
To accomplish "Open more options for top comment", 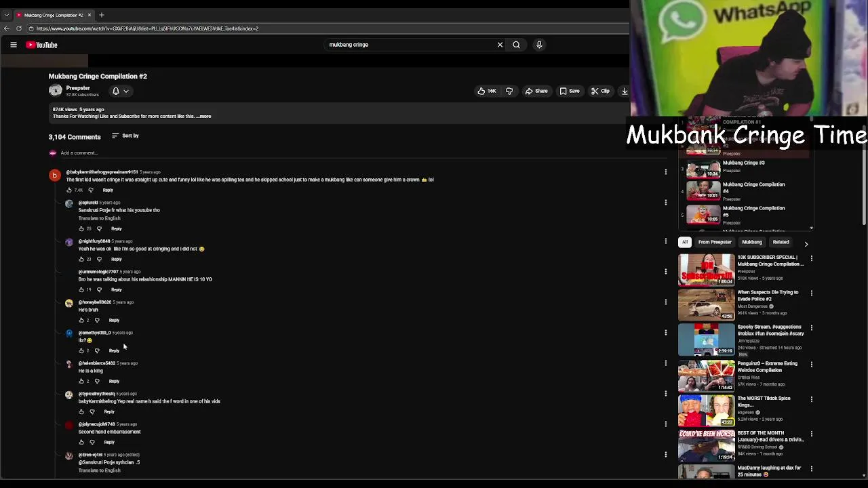I will [665, 172].
